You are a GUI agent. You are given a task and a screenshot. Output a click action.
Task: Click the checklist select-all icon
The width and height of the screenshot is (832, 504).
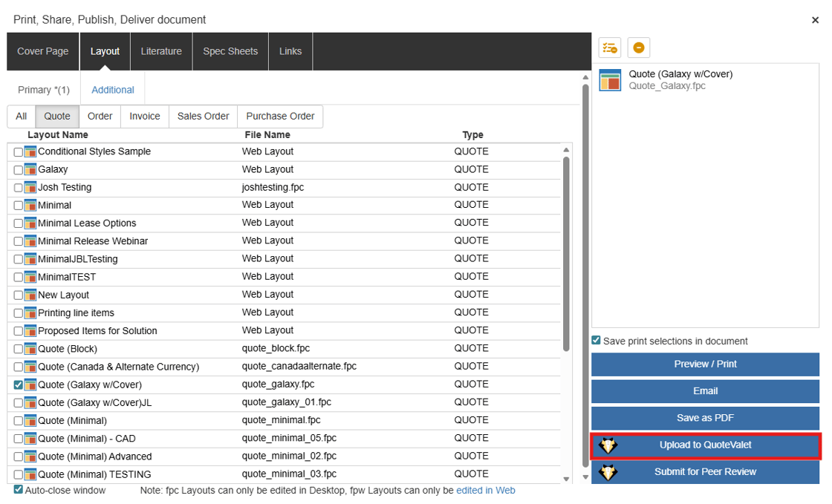coord(610,48)
